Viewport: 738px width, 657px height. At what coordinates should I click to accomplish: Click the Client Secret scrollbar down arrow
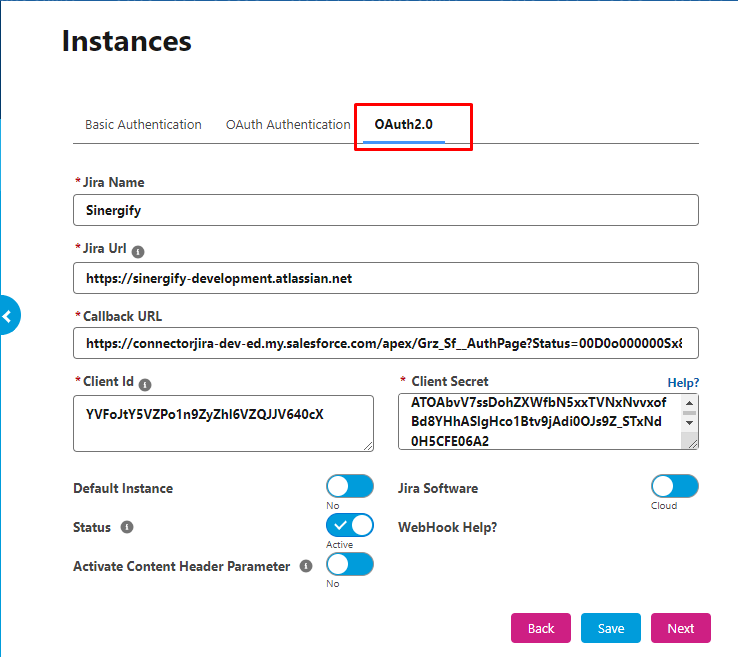click(x=689, y=423)
